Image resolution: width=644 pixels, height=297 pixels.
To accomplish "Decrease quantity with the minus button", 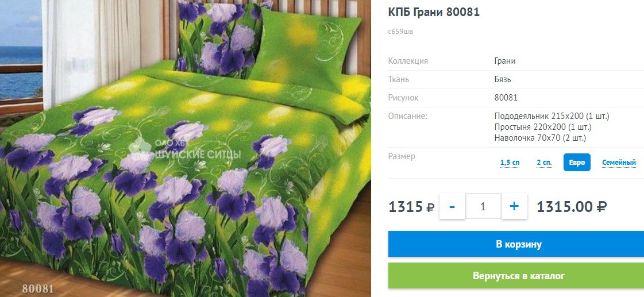I will click(452, 206).
